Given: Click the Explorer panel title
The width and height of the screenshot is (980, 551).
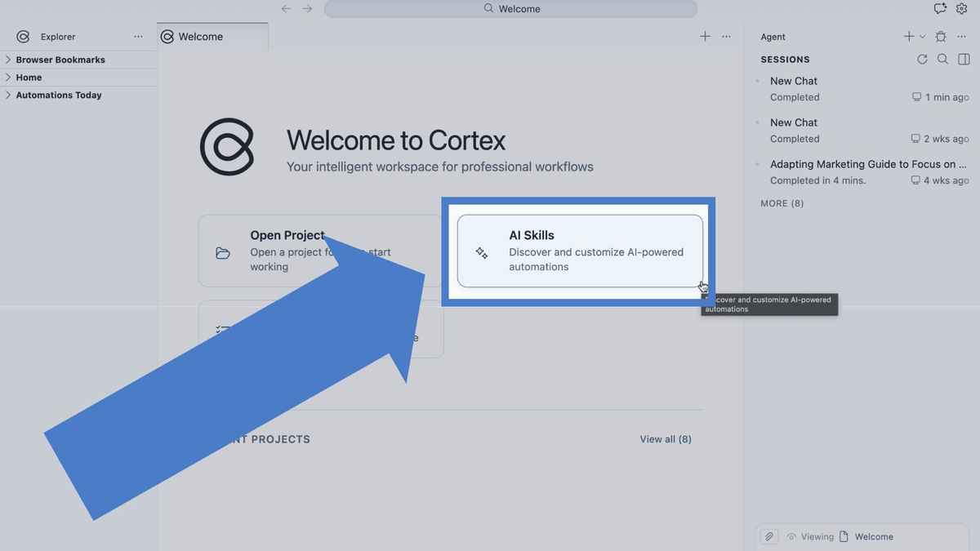Looking at the screenshot, I should pyautogui.click(x=58, y=37).
